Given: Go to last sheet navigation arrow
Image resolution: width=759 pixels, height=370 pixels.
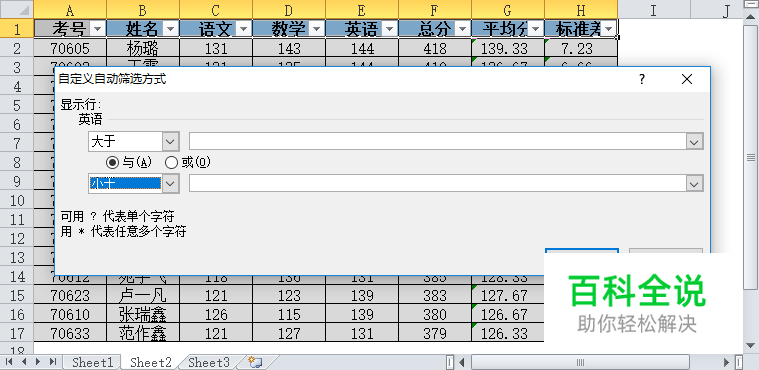Looking at the screenshot, I should pos(53,362).
